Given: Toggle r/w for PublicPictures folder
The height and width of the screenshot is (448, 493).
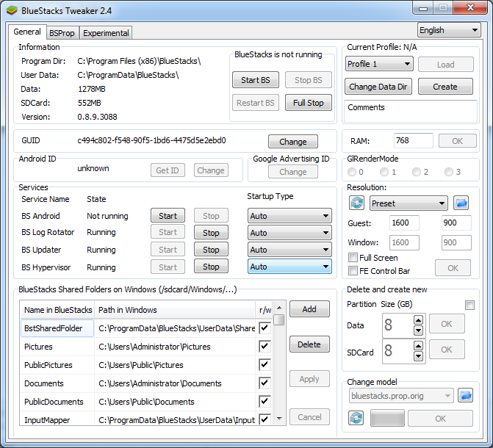Looking at the screenshot, I should pyautogui.click(x=265, y=365).
